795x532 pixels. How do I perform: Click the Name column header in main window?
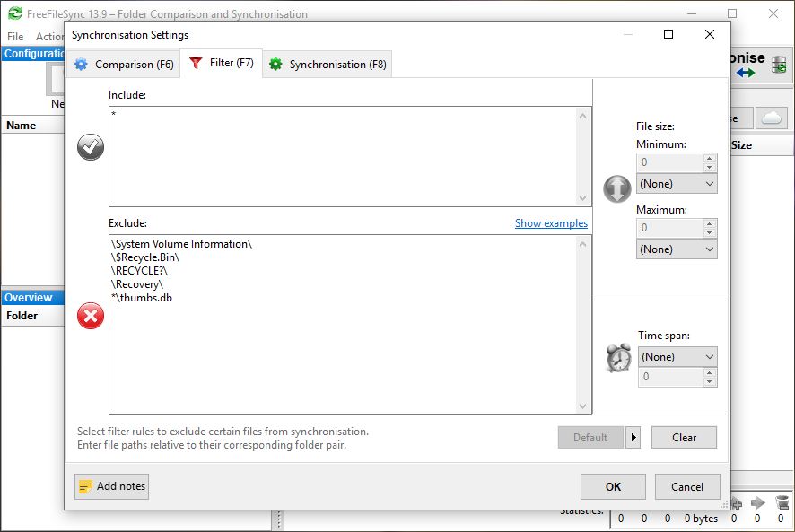pos(33,126)
